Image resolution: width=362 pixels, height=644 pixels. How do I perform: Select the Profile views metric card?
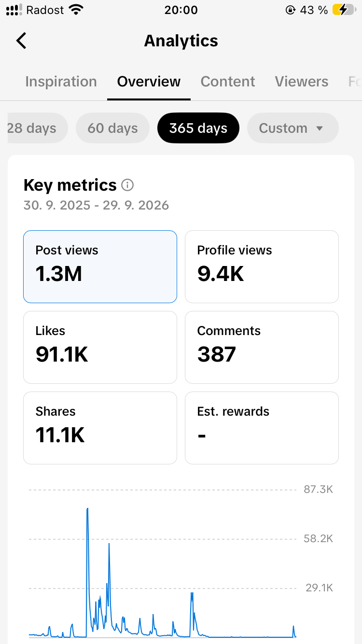[262, 266]
